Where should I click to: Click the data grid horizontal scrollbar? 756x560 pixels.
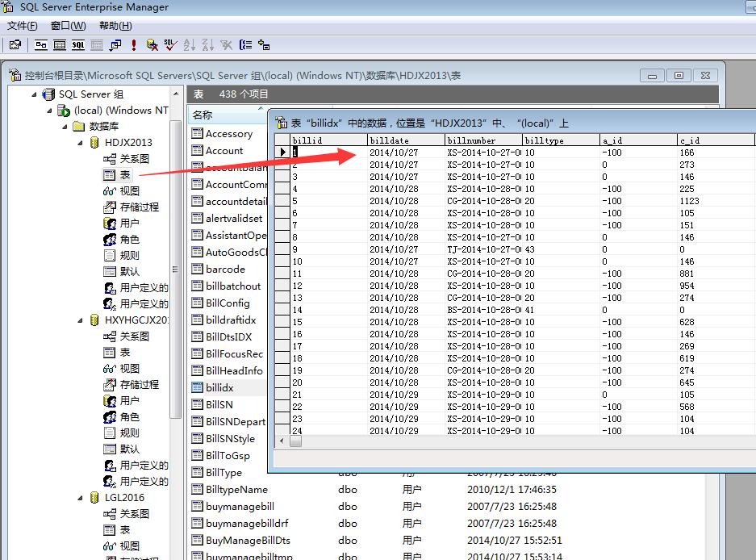516,441
